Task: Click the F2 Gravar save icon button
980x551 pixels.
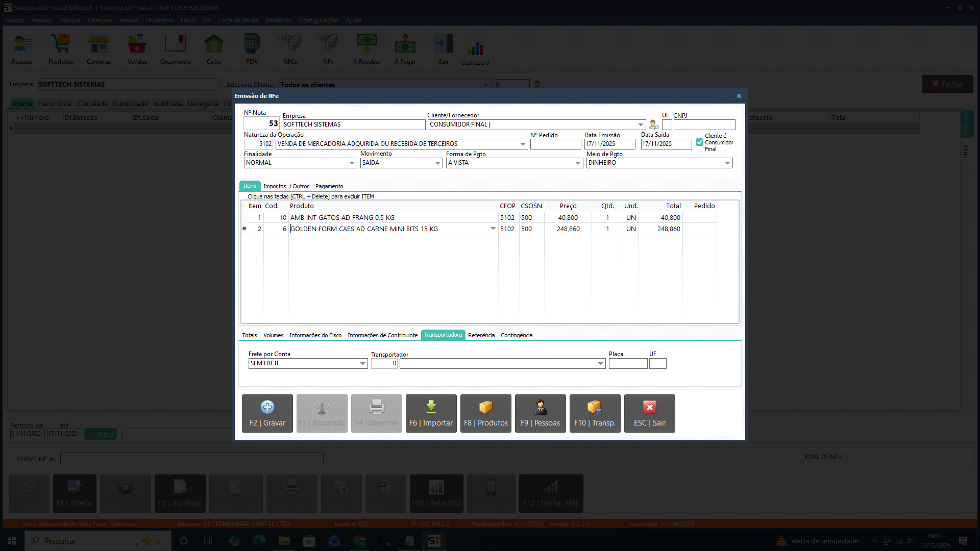Action: coord(267,413)
